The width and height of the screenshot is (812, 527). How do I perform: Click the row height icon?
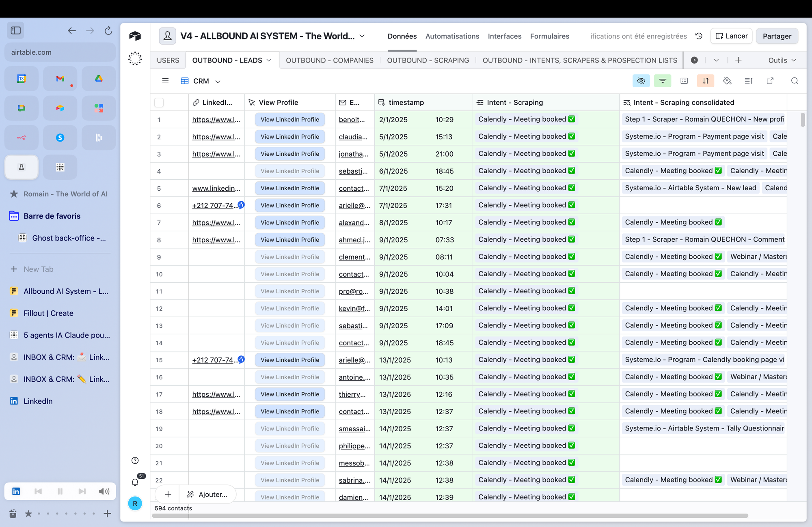click(x=749, y=81)
